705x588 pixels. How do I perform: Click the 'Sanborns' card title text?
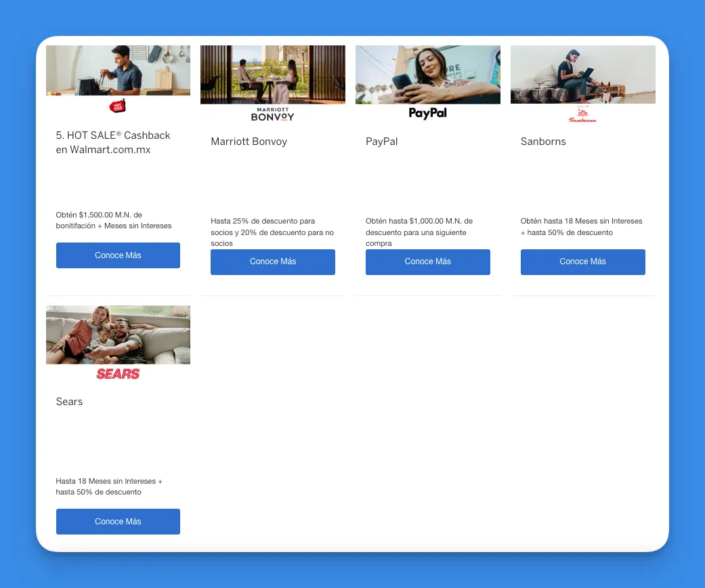[x=543, y=142]
